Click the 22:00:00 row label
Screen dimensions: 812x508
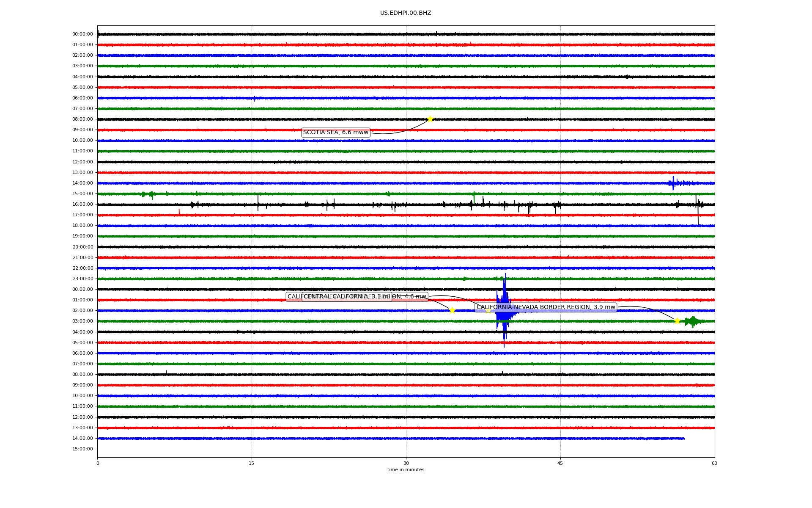(x=82, y=268)
